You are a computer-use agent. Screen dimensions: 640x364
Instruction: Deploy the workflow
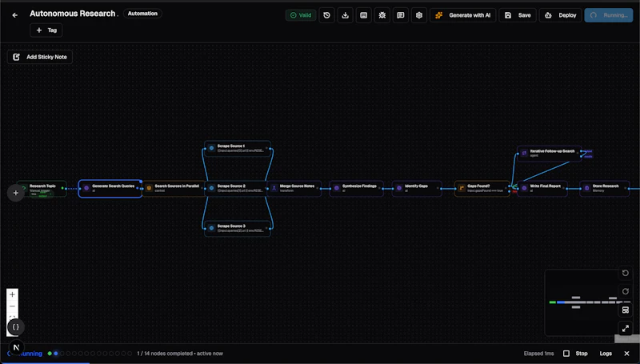coord(561,15)
